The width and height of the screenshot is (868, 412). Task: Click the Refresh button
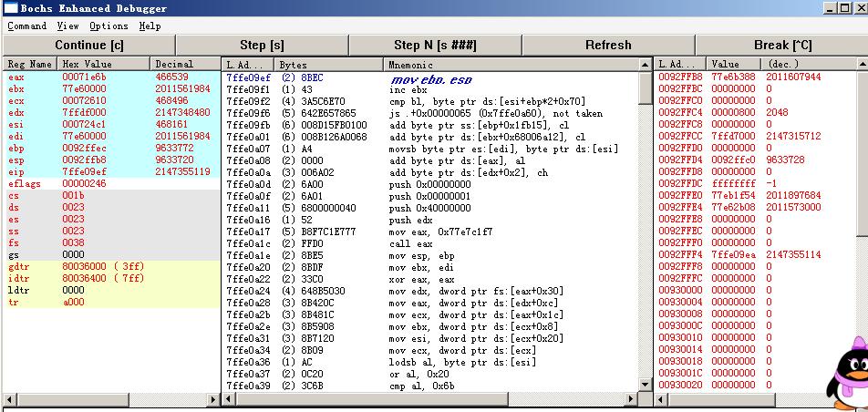pyautogui.click(x=608, y=46)
